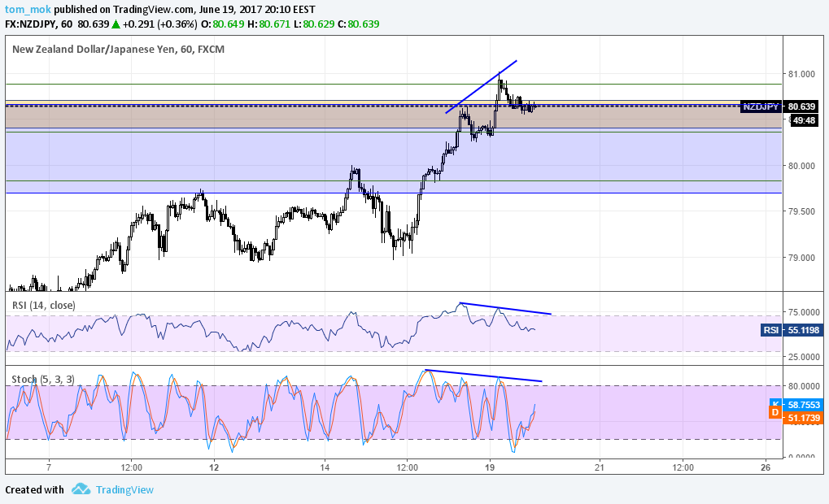The image size is (829, 504).
Task: Click the close value C:80.639
Action: pyautogui.click(x=359, y=24)
